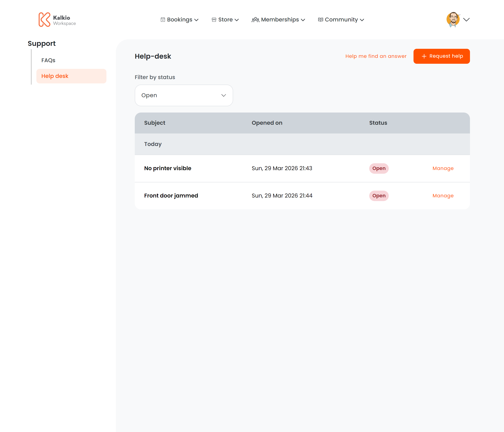Open the Filter by status dropdown

pos(184,95)
